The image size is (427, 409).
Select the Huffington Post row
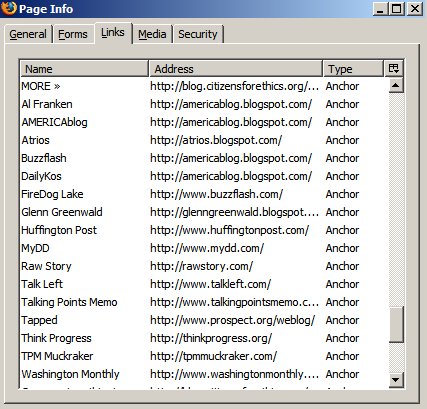[x=204, y=230]
